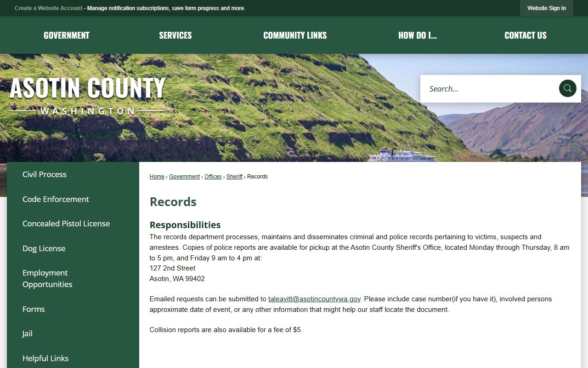Open Concealed Pistol License sidebar link
Viewport: 588px width, 368px height.
pyautogui.click(x=66, y=224)
